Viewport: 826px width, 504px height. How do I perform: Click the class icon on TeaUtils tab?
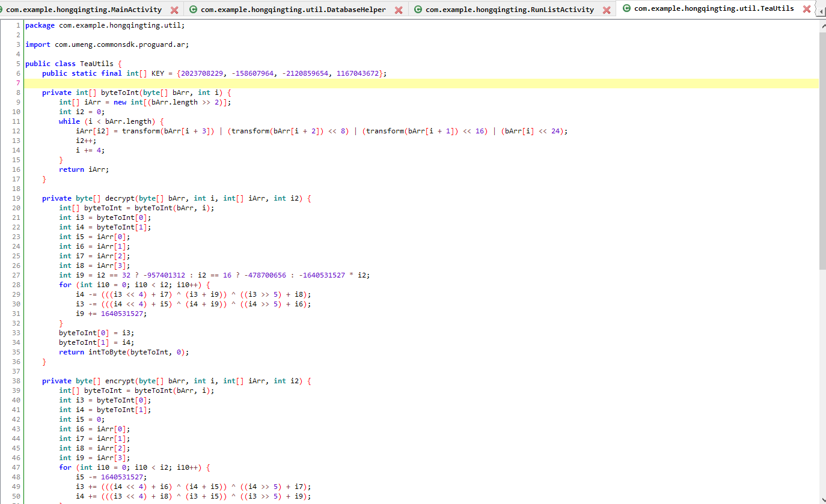click(x=626, y=9)
